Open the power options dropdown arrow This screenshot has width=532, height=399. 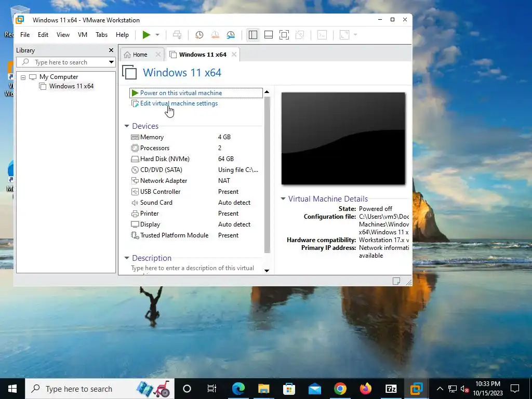point(157,35)
